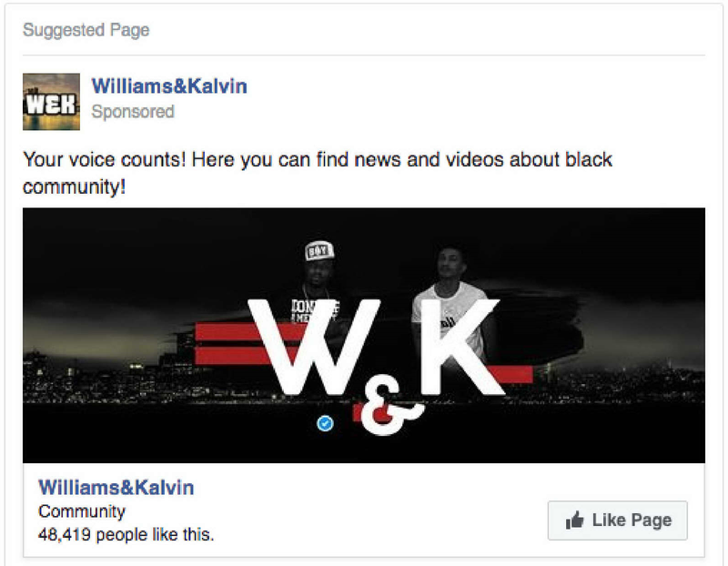Click the blue verified checkmark badge

tap(325, 423)
